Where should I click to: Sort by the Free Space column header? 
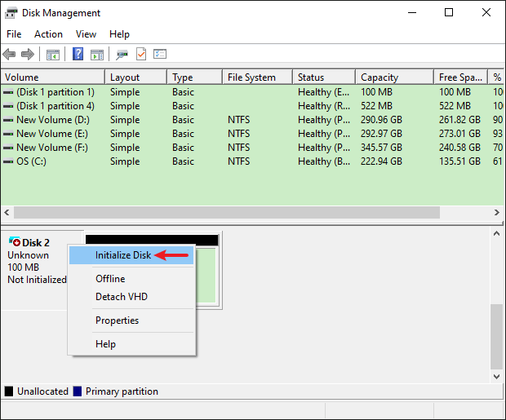click(460, 77)
